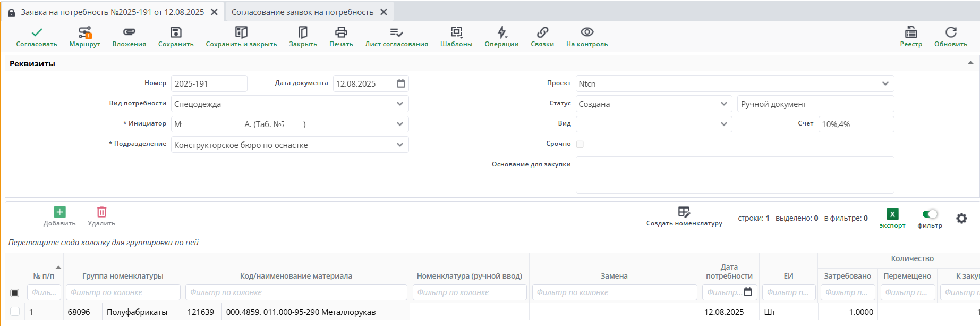Open the Операции lightning icon
This screenshot has width=980, height=326.
tap(501, 33)
